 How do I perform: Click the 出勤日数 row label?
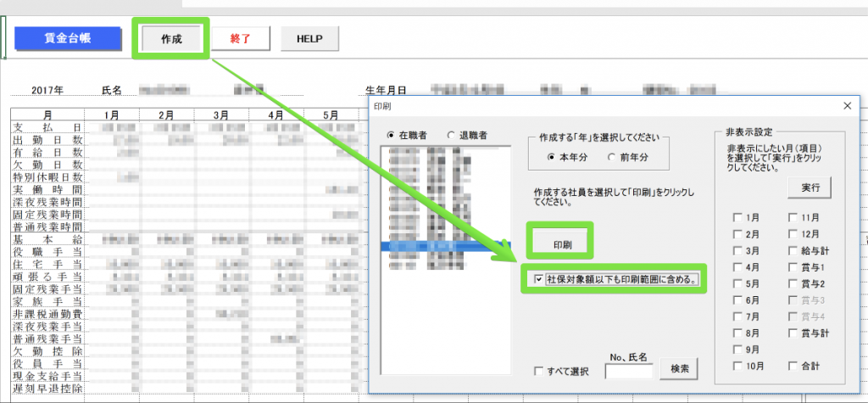tap(47, 140)
